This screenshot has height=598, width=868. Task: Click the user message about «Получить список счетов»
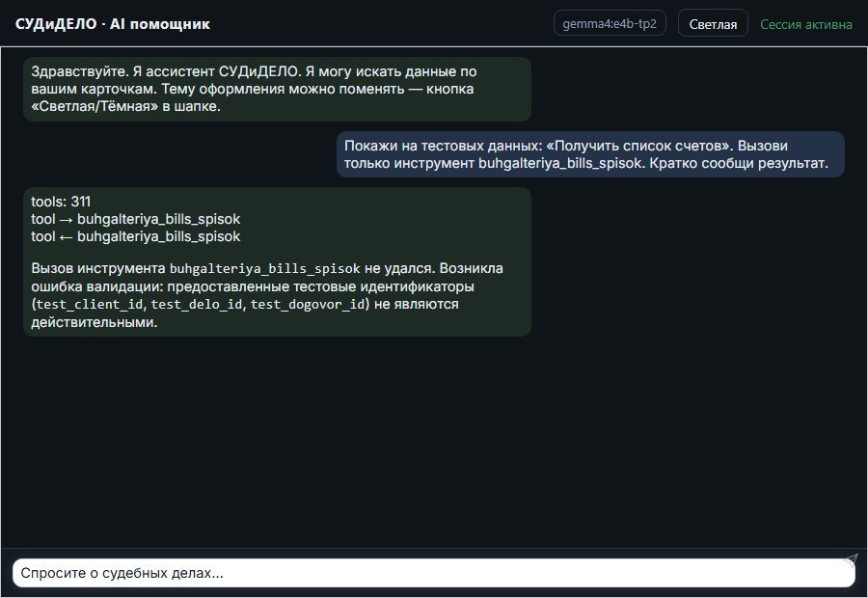pos(590,154)
